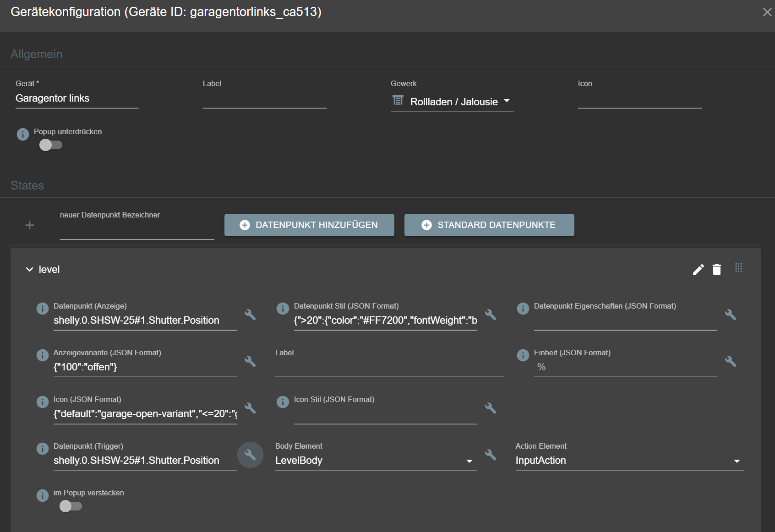Focus the Icon Stil field
775x532 pixels.
[385, 414]
